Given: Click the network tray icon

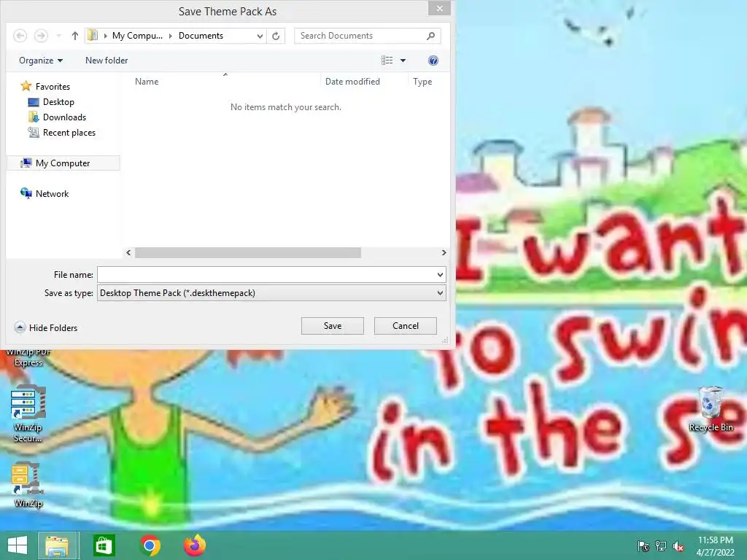Looking at the screenshot, I should (661, 546).
